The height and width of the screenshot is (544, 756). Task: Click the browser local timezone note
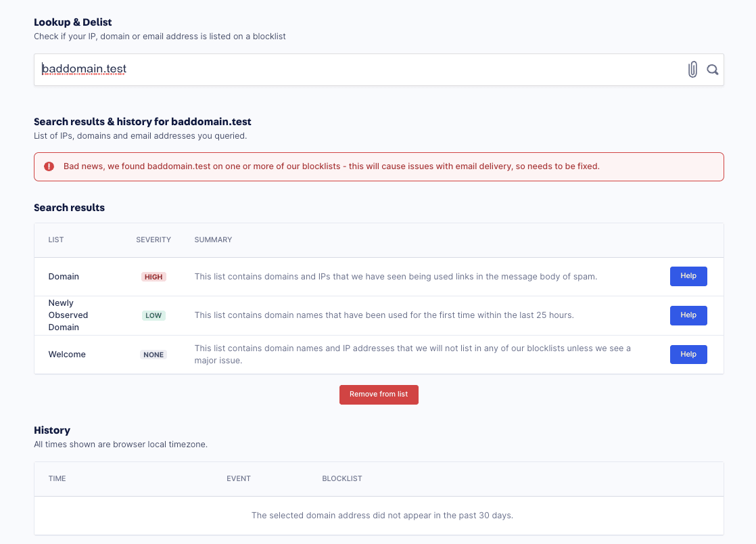coord(120,444)
